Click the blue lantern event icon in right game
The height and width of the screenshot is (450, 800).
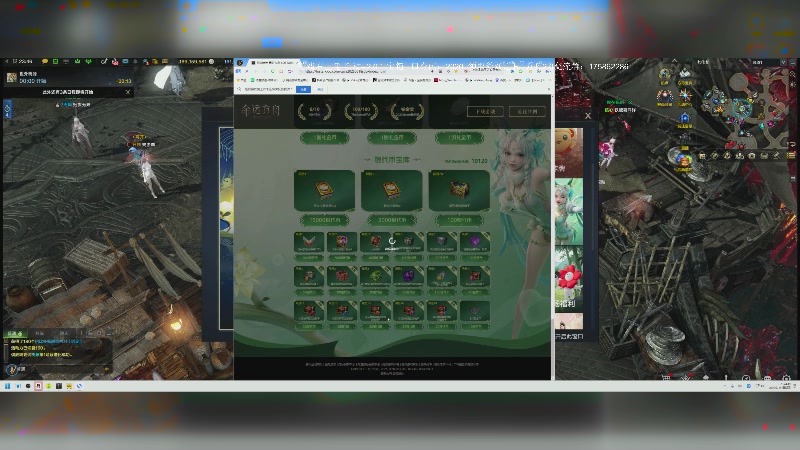684,119
